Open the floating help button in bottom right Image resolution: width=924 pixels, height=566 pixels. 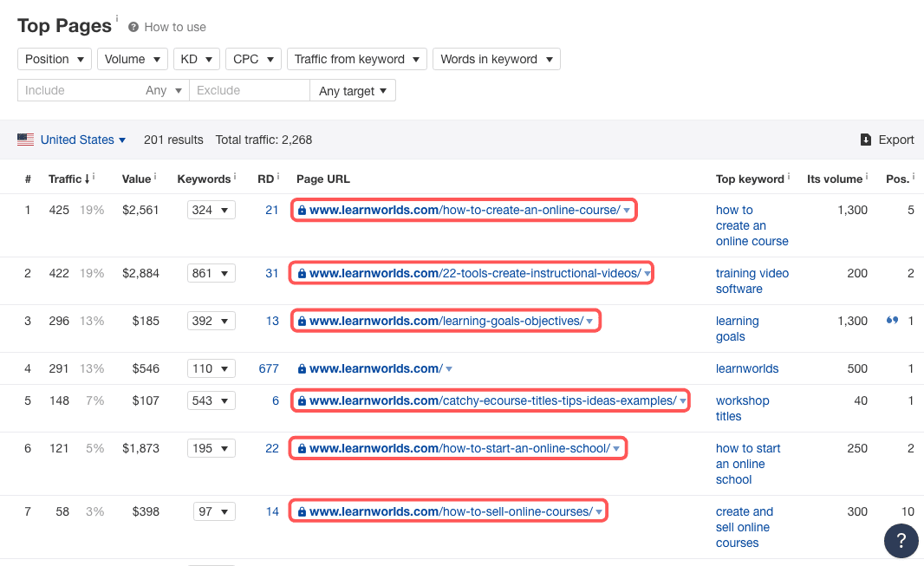pyautogui.click(x=901, y=540)
